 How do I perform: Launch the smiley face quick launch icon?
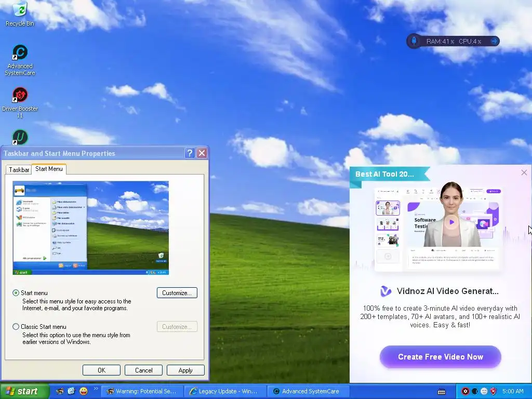pyautogui.click(x=83, y=391)
